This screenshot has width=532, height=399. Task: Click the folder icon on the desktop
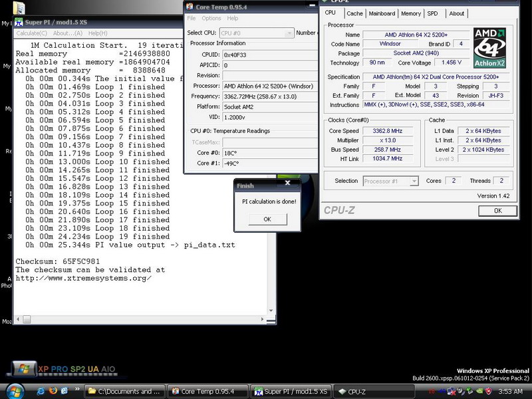pos(19,7)
